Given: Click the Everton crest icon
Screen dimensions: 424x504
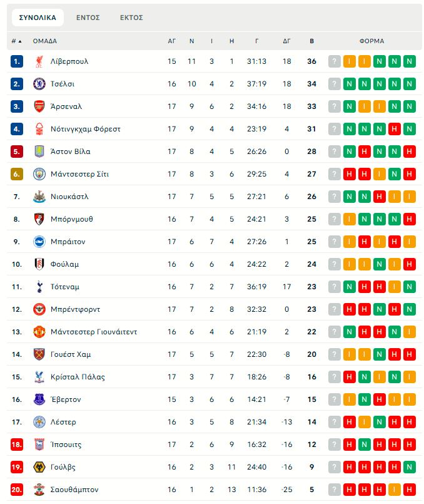Looking at the screenshot, I should pos(39,399).
